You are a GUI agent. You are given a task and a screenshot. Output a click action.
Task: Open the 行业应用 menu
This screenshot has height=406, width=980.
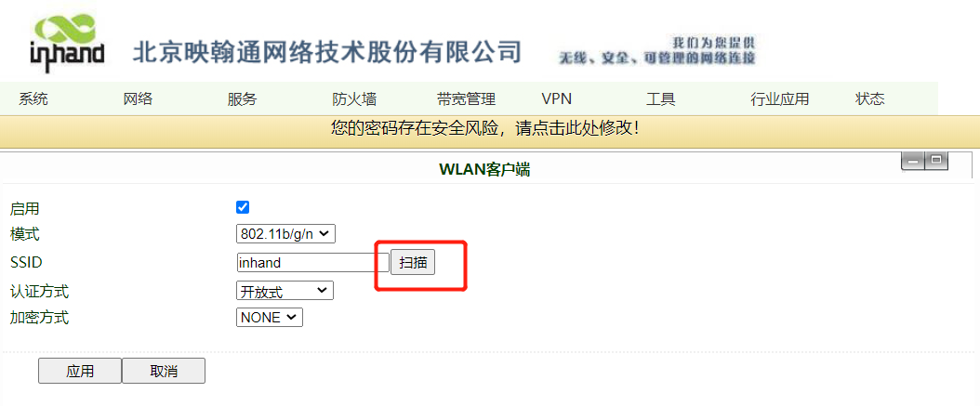click(780, 98)
